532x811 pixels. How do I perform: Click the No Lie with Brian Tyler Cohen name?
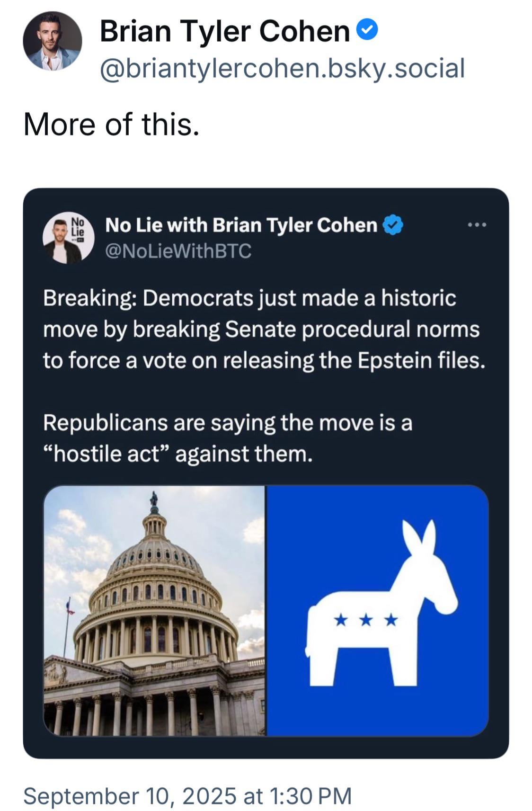click(241, 225)
